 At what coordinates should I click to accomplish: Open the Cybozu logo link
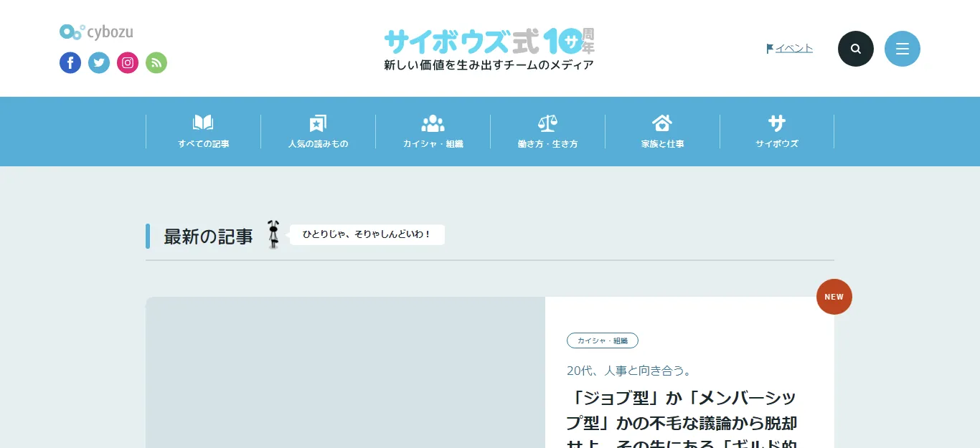coord(96,32)
